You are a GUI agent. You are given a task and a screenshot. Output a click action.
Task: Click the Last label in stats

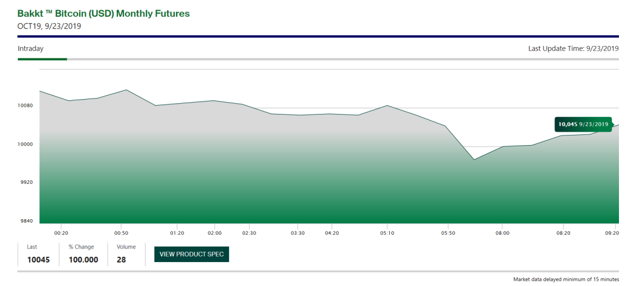click(x=32, y=247)
